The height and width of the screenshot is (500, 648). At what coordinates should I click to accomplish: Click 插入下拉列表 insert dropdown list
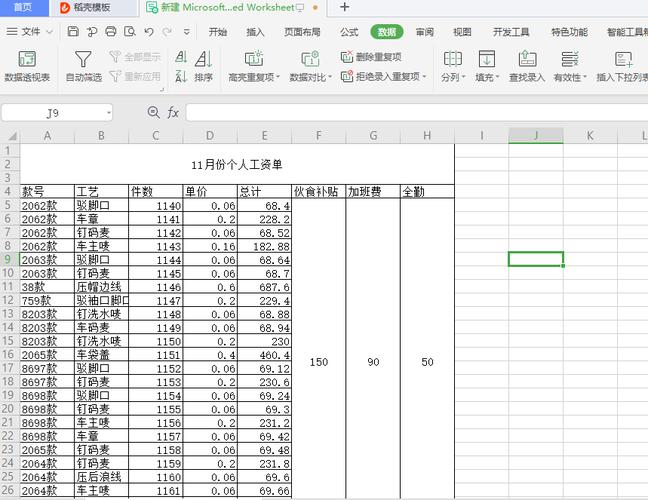point(622,66)
